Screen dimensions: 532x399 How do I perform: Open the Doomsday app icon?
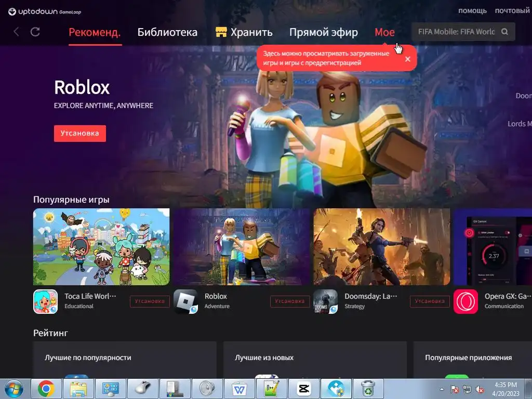coord(326,302)
